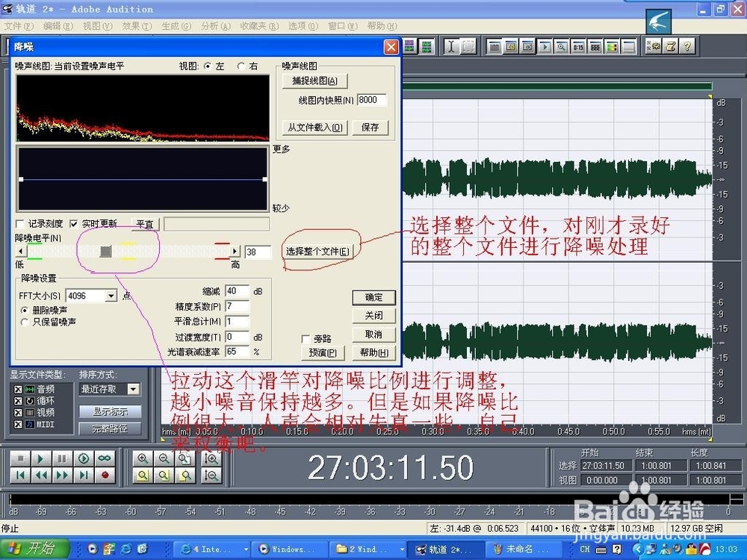Click the green multitrack view toolbar icon

pyautogui.click(x=427, y=46)
